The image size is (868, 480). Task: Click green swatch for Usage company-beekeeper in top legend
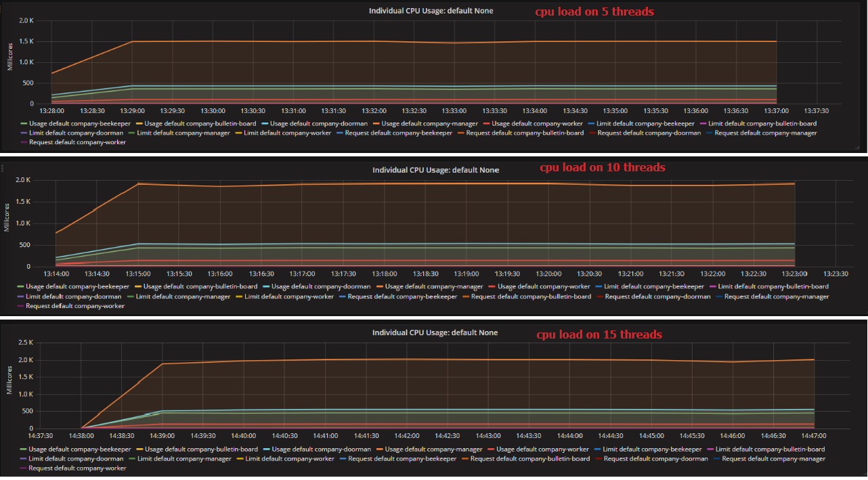(x=24, y=124)
